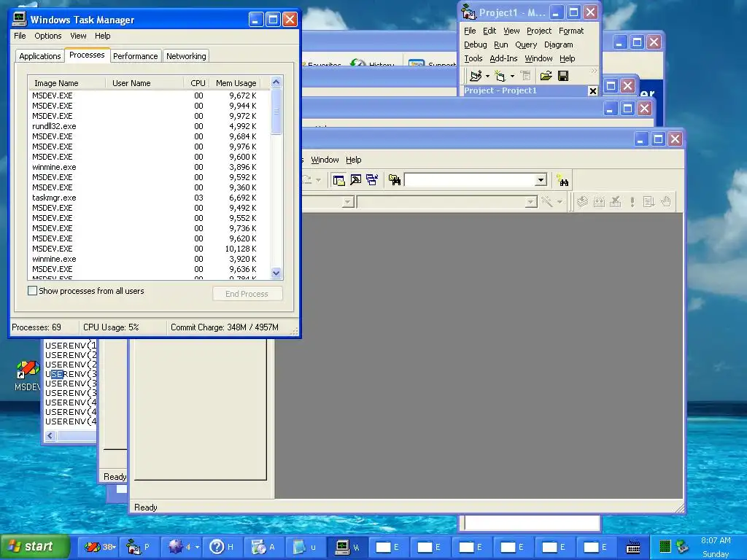747x560 pixels.
Task: Click the Build icon in MSDEV build toolbar
Action: pos(599,202)
